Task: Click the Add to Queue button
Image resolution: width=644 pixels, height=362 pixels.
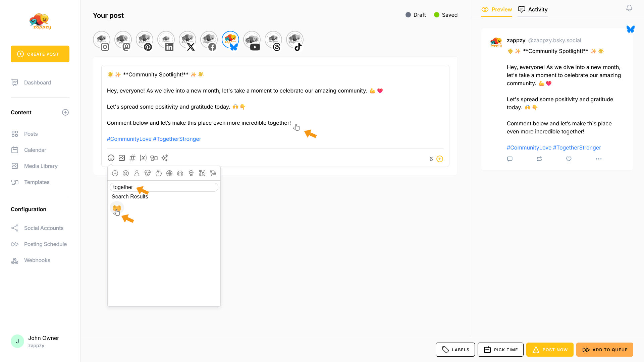Action: tap(605, 350)
